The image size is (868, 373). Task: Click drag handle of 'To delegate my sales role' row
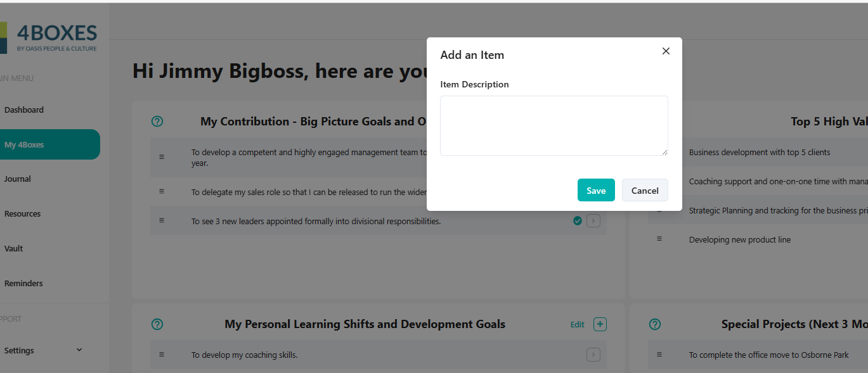pyautogui.click(x=162, y=191)
